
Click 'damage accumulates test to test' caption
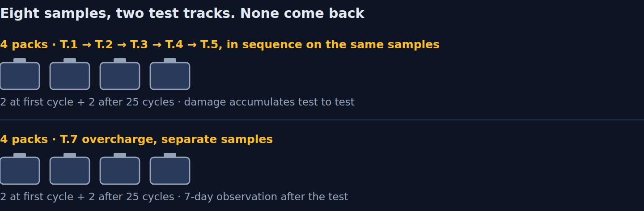click(x=269, y=102)
